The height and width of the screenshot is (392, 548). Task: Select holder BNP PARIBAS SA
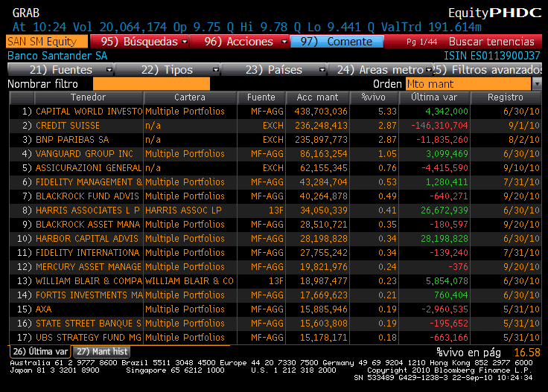pos(72,140)
